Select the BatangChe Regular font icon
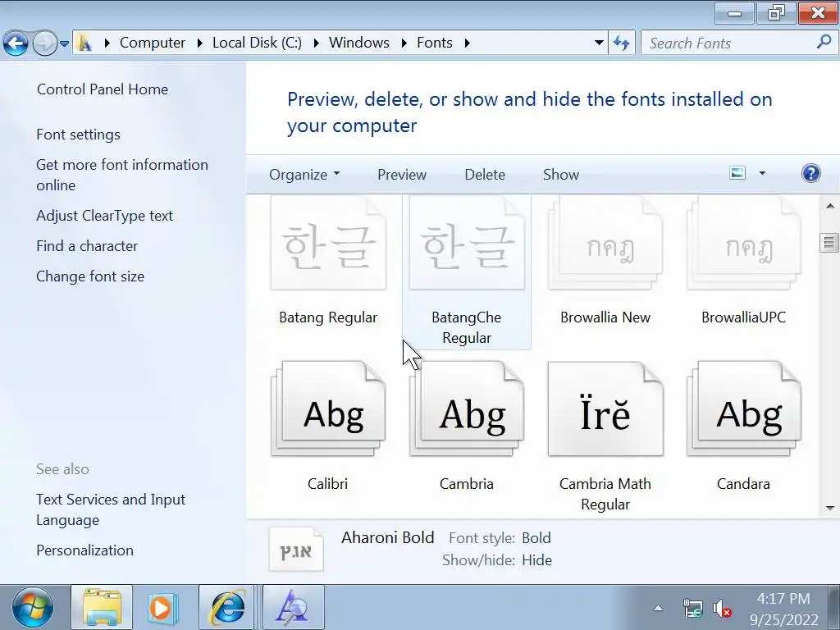The image size is (840, 630). click(x=467, y=244)
